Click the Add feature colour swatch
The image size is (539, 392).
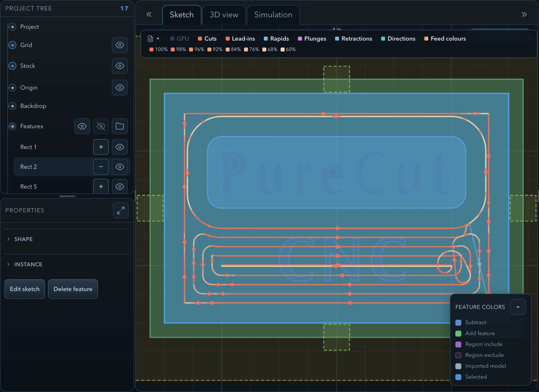pos(458,334)
